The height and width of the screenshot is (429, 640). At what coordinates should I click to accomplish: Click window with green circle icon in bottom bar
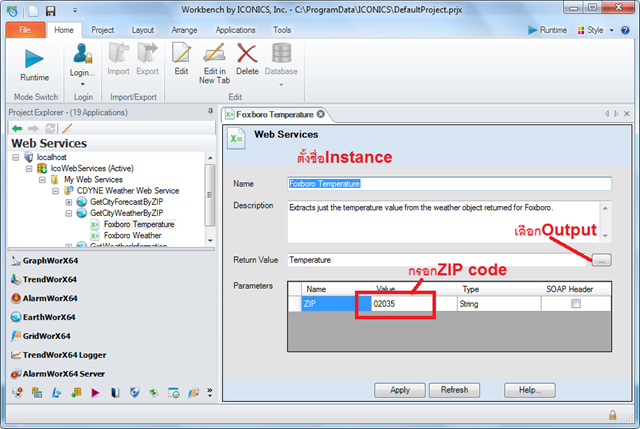(174, 393)
